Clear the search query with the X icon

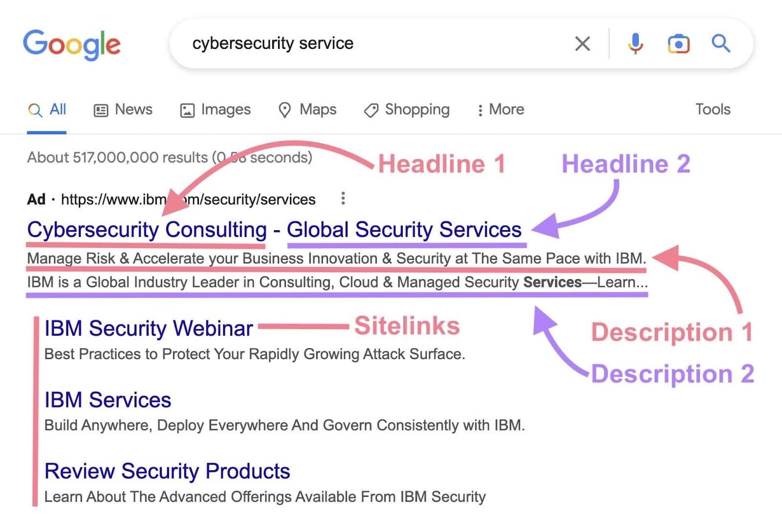[x=582, y=44]
